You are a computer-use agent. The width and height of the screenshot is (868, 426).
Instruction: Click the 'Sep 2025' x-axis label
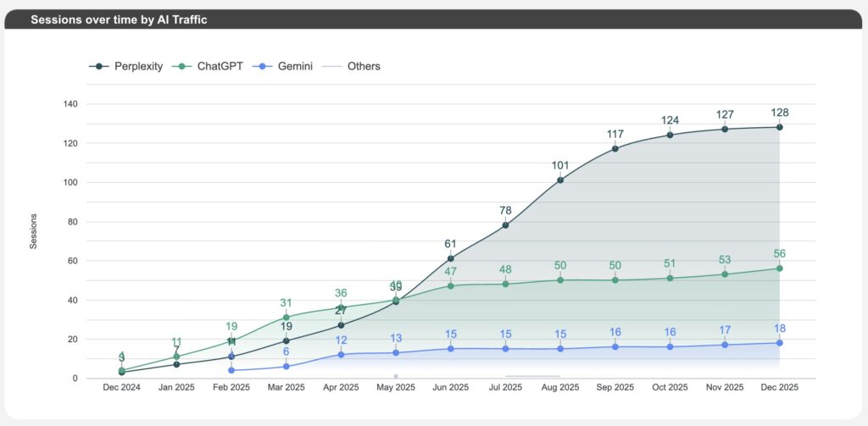tap(615, 387)
